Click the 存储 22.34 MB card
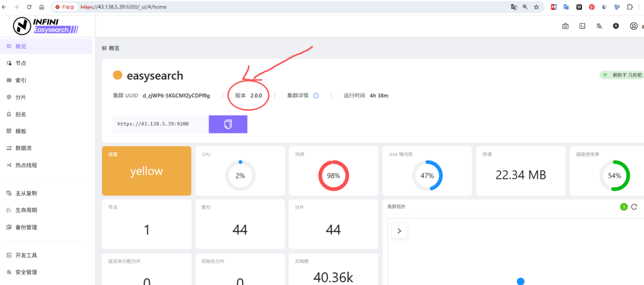Viewport: 644px width, 285px height. pos(521,171)
